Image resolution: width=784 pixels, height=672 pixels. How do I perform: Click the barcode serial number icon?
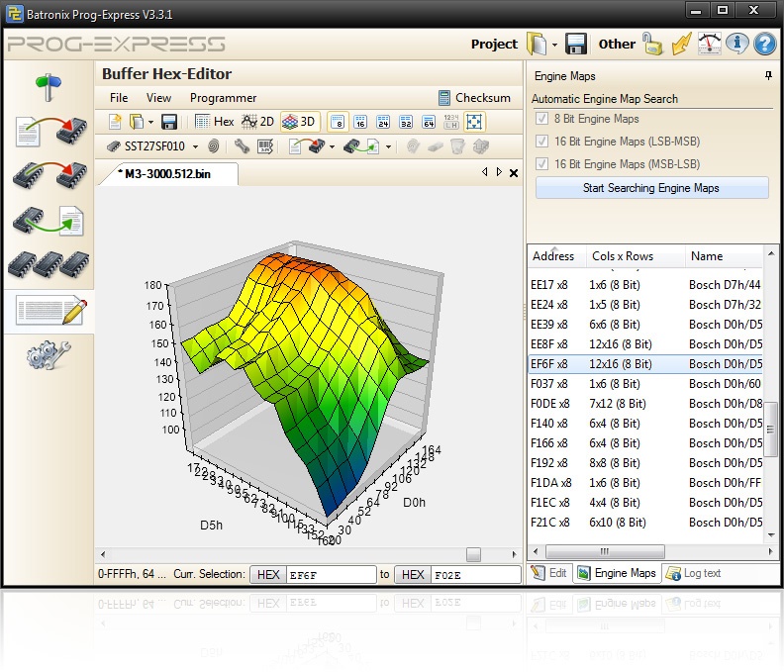click(265, 146)
